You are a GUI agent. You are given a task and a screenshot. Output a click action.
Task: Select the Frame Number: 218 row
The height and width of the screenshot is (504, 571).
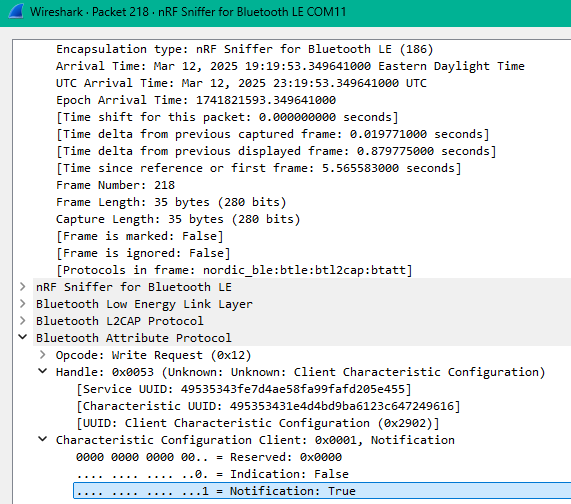115,185
